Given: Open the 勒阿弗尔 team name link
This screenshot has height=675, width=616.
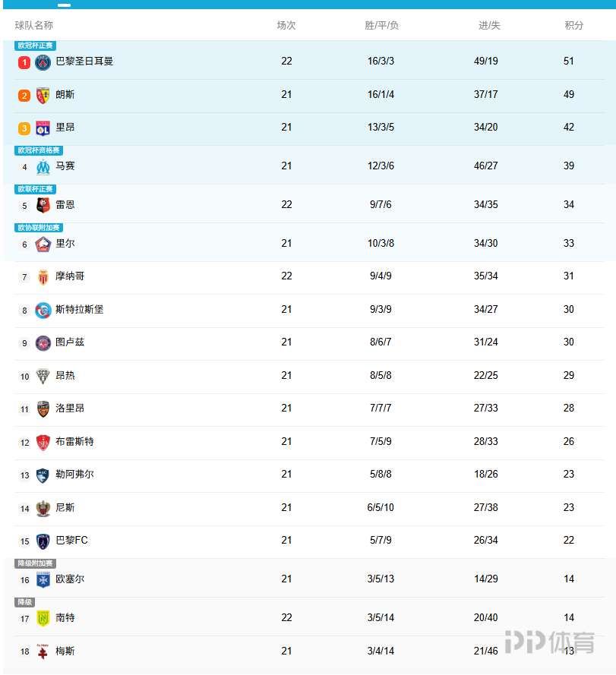Looking at the screenshot, I should [74, 475].
